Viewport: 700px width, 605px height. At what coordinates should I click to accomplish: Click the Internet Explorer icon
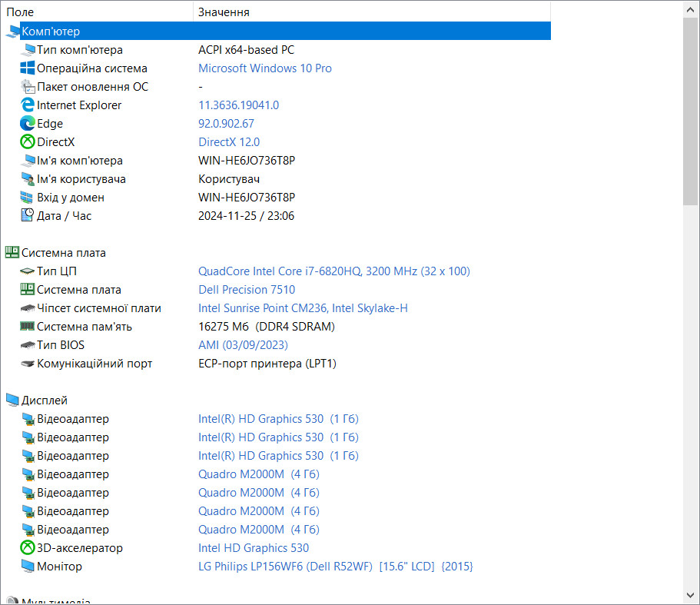pyautogui.click(x=27, y=105)
